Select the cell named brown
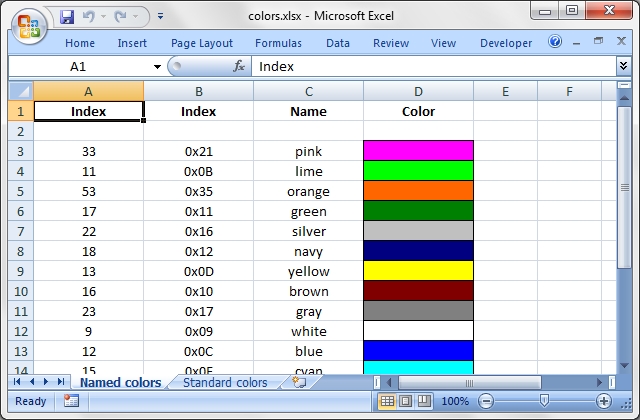 tap(309, 291)
